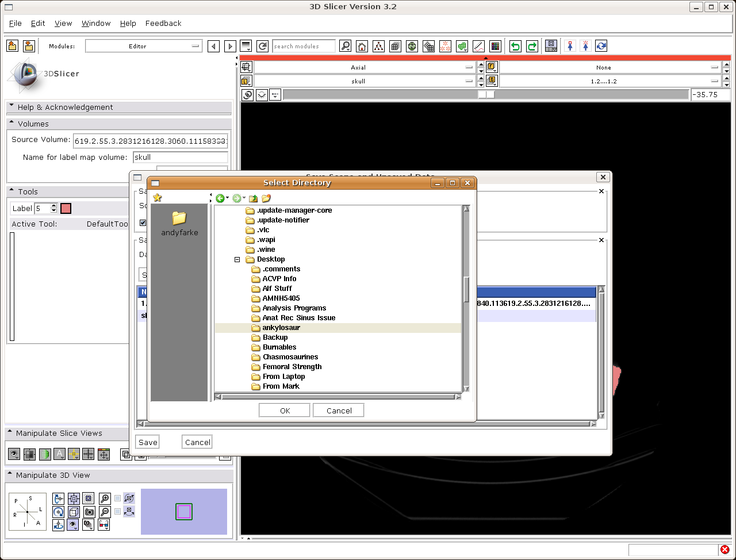Click the search modules input field
Image resolution: width=736 pixels, height=560 pixels.
point(304,46)
